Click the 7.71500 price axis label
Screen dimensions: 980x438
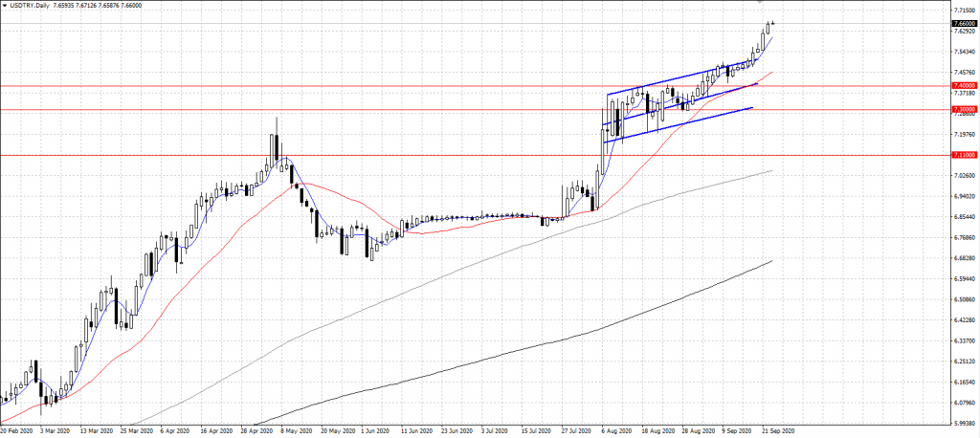point(963,8)
